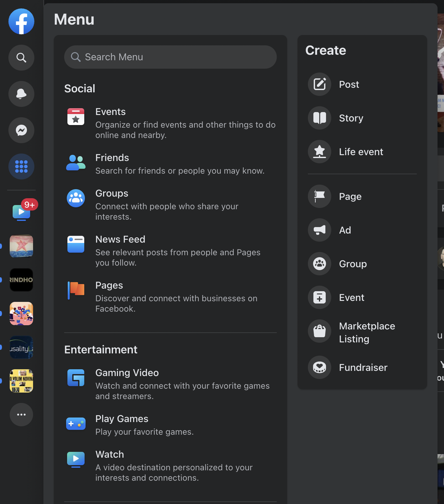Open the Pages flag icon
Image resolution: width=444 pixels, height=504 pixels.
[76, 290]
